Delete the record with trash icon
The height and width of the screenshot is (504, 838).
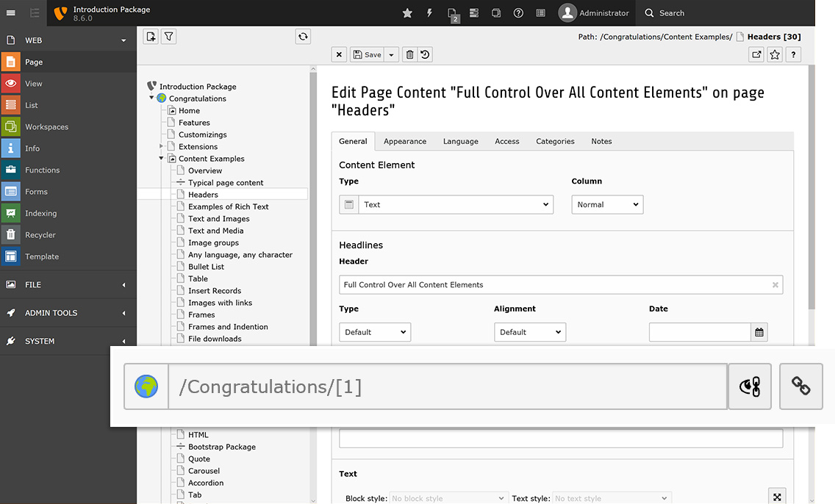(x=409, y=54)
